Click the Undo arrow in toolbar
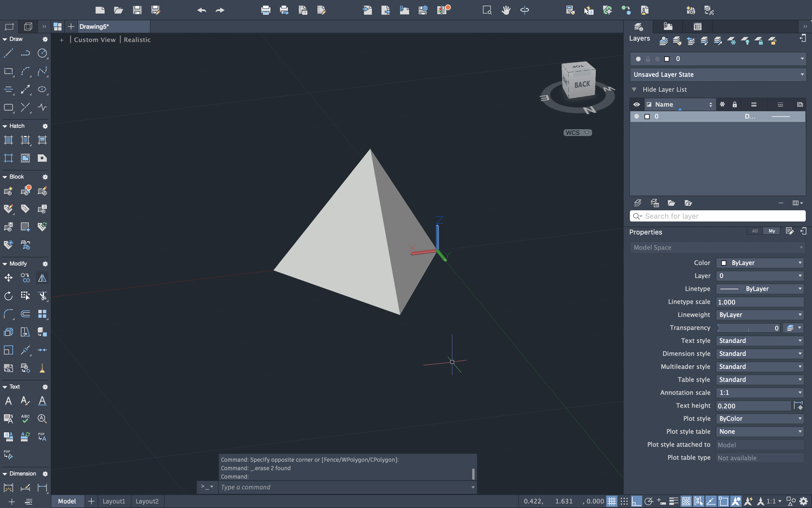The image size is (812, 508). tap(202, 10)
